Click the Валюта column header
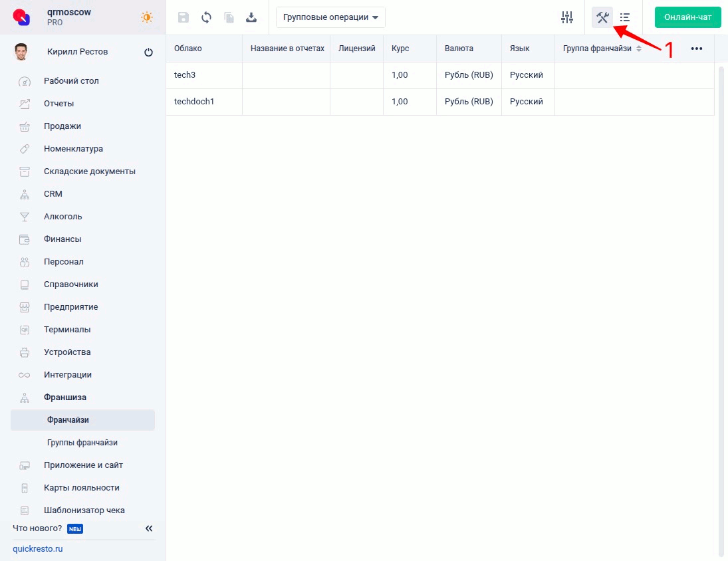This screenshot has height=561, width=728. (469, 49)
